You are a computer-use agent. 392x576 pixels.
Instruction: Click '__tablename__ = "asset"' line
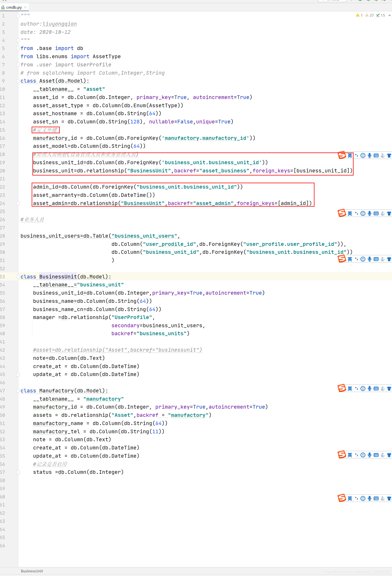click(69, 89)
